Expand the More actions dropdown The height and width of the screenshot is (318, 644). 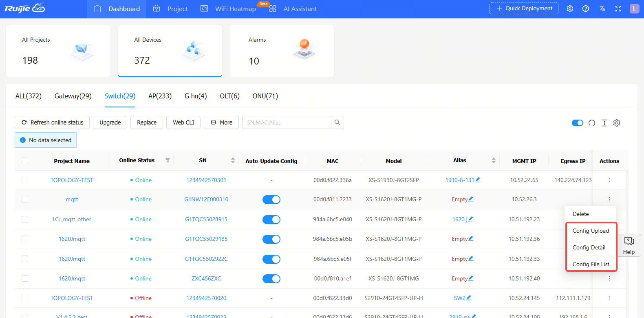[x=222, y=122]
